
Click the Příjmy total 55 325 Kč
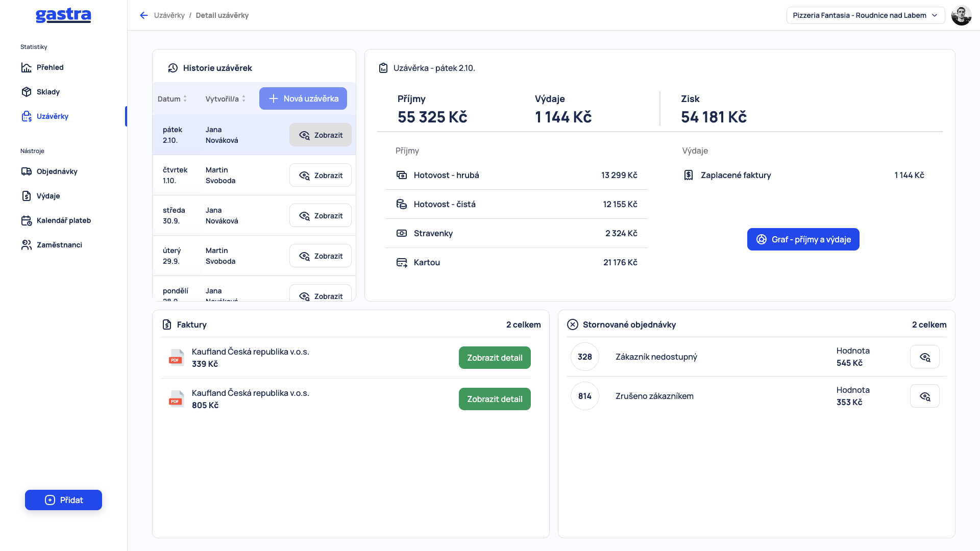pyautogui.click(x=432, y=117)
